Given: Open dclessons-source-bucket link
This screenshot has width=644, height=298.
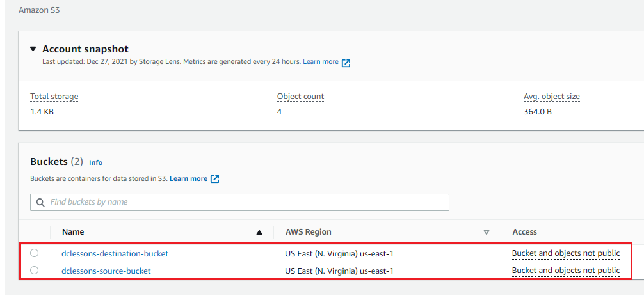Looking at the screenshot, I should coord(106,271).
